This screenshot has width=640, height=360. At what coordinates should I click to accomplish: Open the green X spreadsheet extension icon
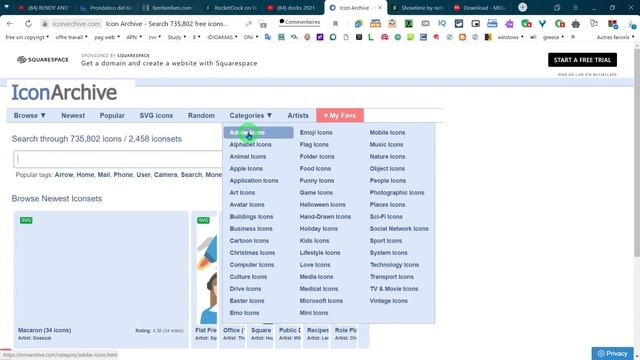tap(409, 24)
